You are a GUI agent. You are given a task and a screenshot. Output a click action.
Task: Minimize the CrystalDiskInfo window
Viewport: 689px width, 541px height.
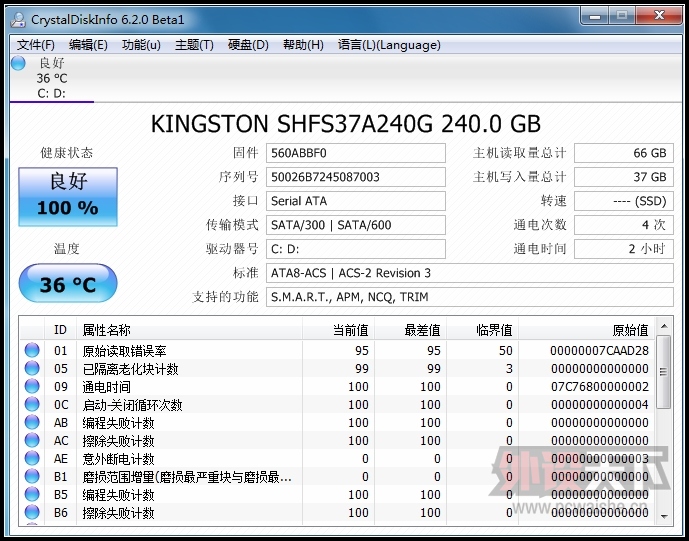595,16
